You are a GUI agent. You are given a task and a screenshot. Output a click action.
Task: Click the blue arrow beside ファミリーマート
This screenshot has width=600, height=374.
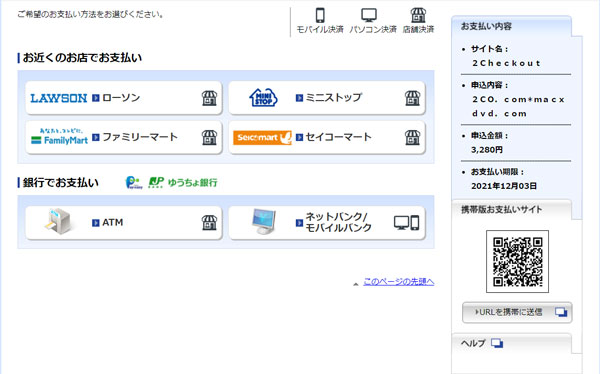tap(96, 137)
